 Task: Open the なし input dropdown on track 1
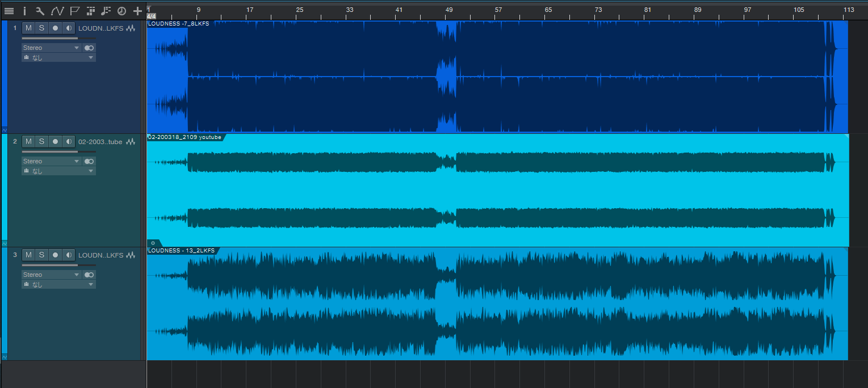coord(58,58)
